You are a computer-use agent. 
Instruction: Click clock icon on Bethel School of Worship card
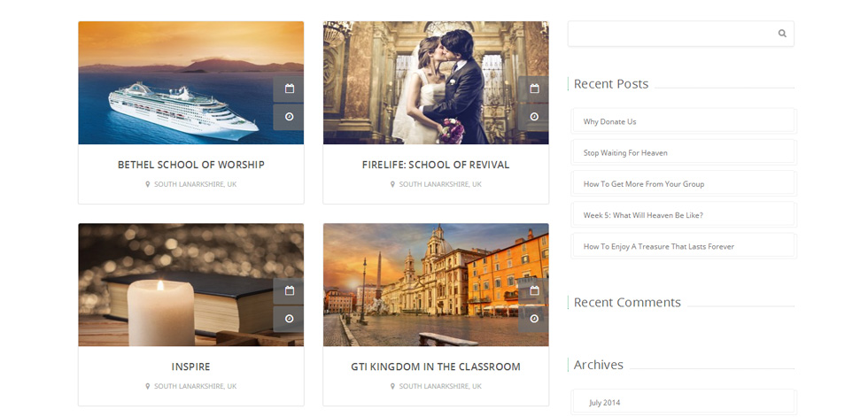pos(289,117)
